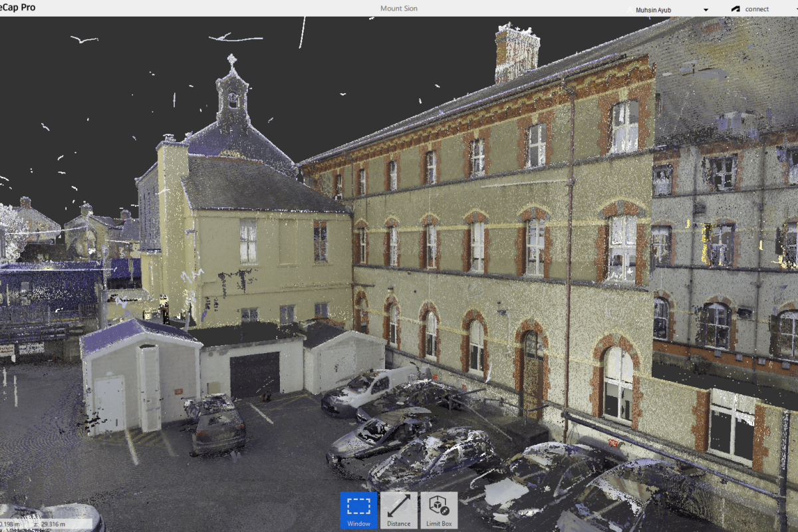Expand the chevron next to the username

pyautogui.click(x=706, y=9)
